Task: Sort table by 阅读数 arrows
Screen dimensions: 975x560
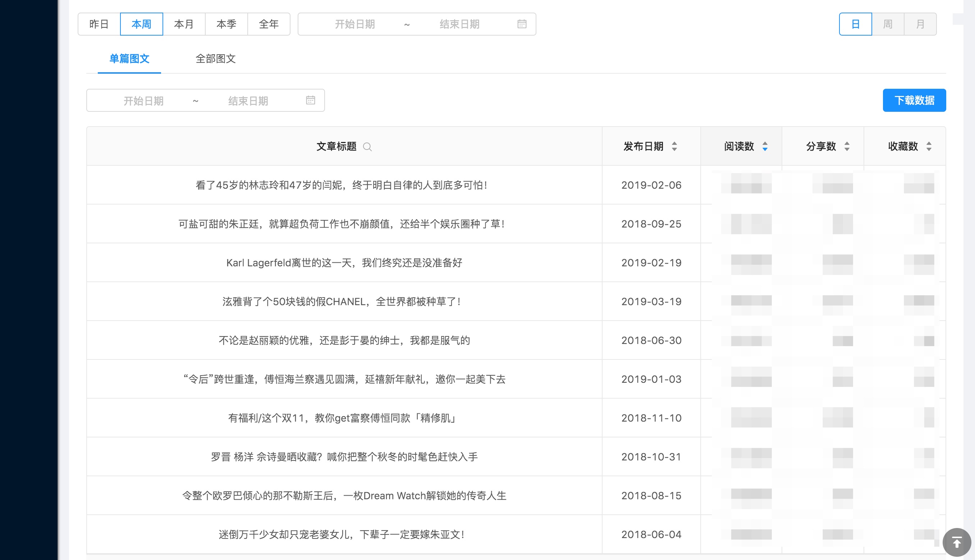Action: [x=765, y=147]
